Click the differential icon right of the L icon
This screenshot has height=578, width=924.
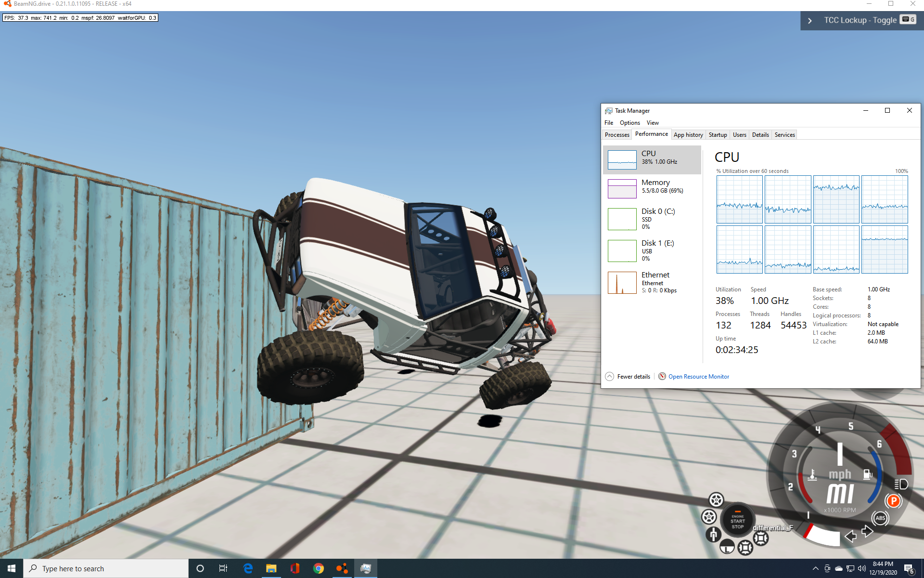[745, 548]
